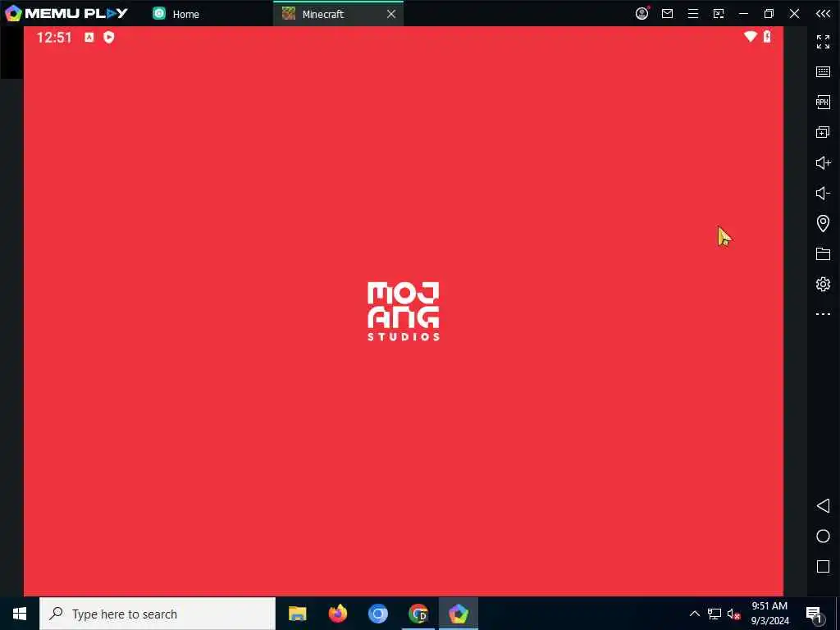Switch to the Home tab

point(176,14)
